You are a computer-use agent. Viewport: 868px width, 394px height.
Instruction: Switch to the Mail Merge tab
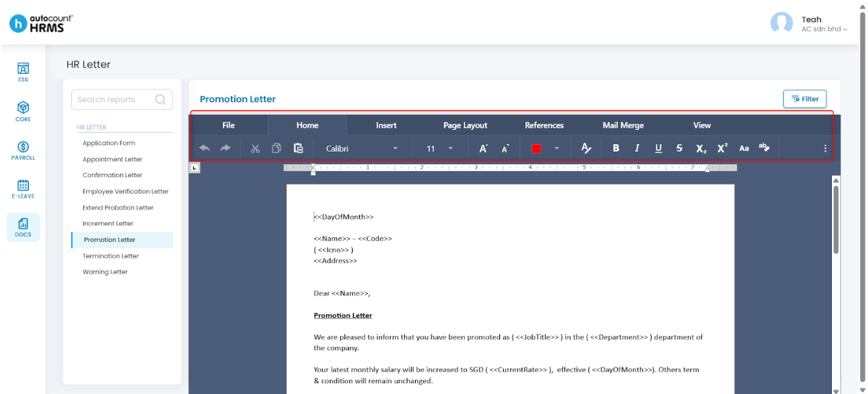(x=623, y=125)
